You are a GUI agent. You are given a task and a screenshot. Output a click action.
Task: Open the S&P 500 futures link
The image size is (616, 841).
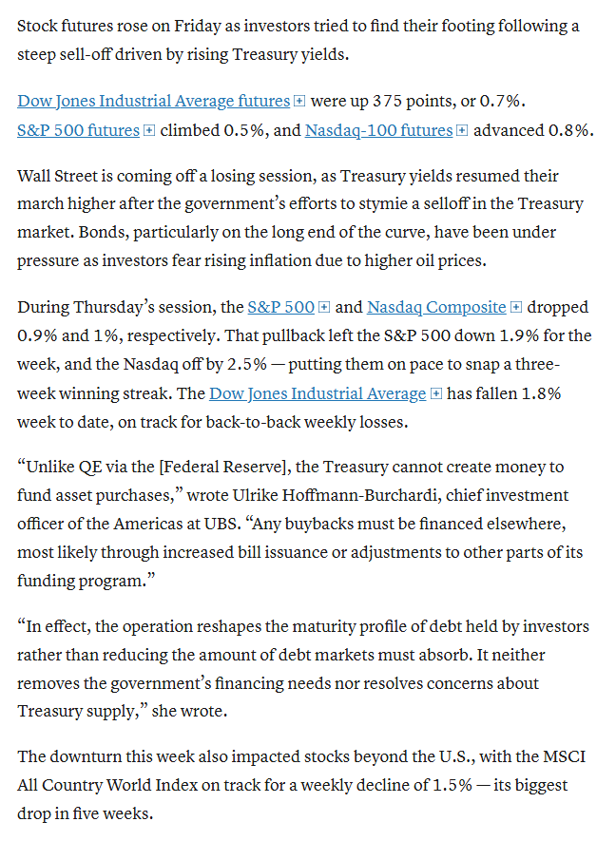[x=78, y=130]
